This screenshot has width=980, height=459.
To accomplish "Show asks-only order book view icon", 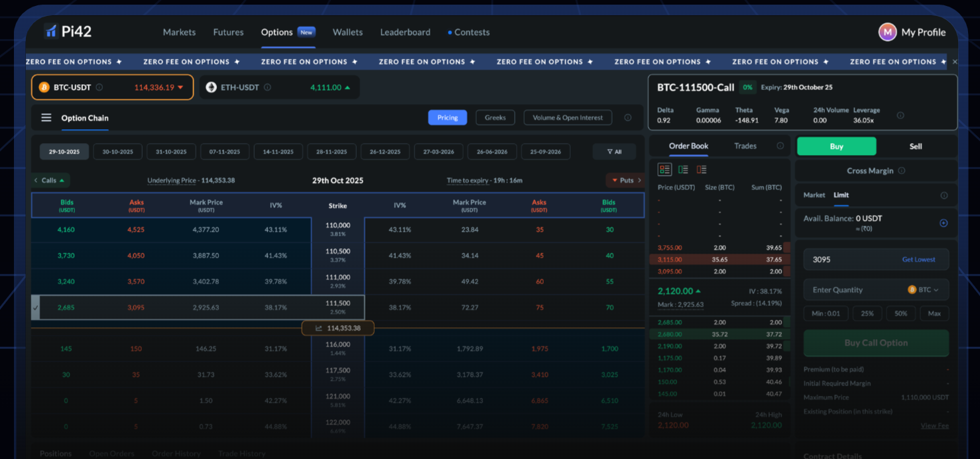I will tap(701, 170).
